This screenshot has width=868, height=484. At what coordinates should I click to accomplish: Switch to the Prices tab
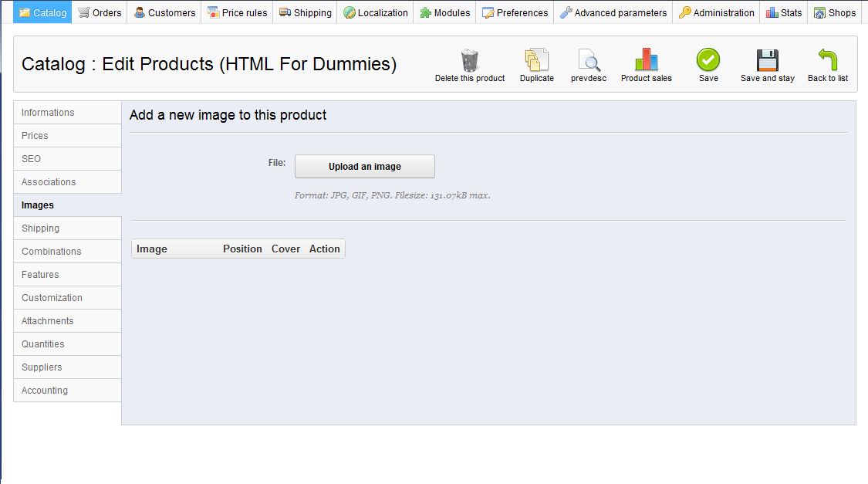[x=67, y=136]
